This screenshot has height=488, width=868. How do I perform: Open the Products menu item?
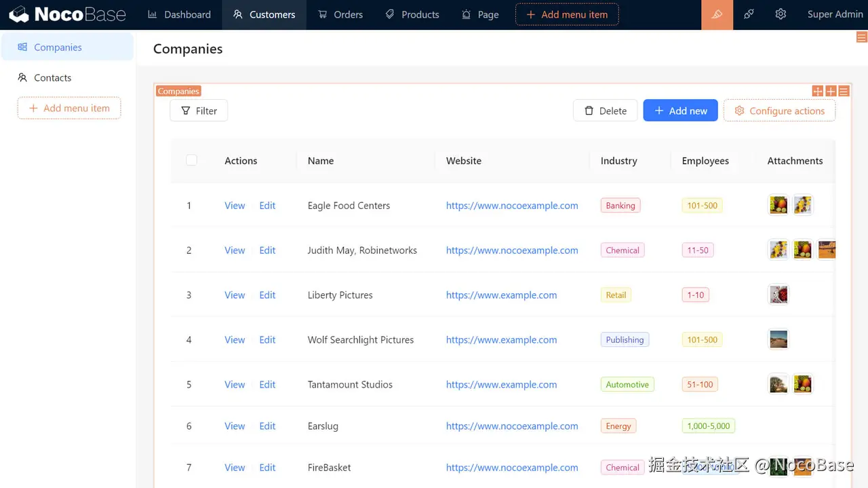412,14
